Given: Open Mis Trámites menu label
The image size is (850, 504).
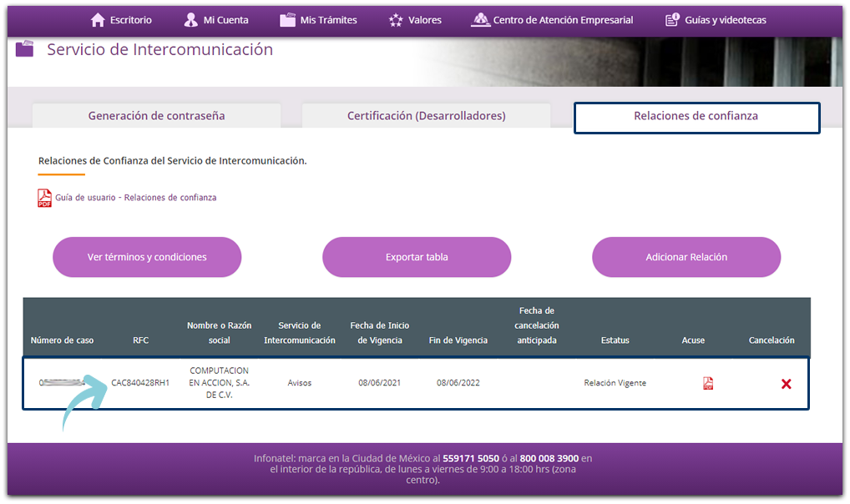Looking at the screenshot, I should coord(329,20).
